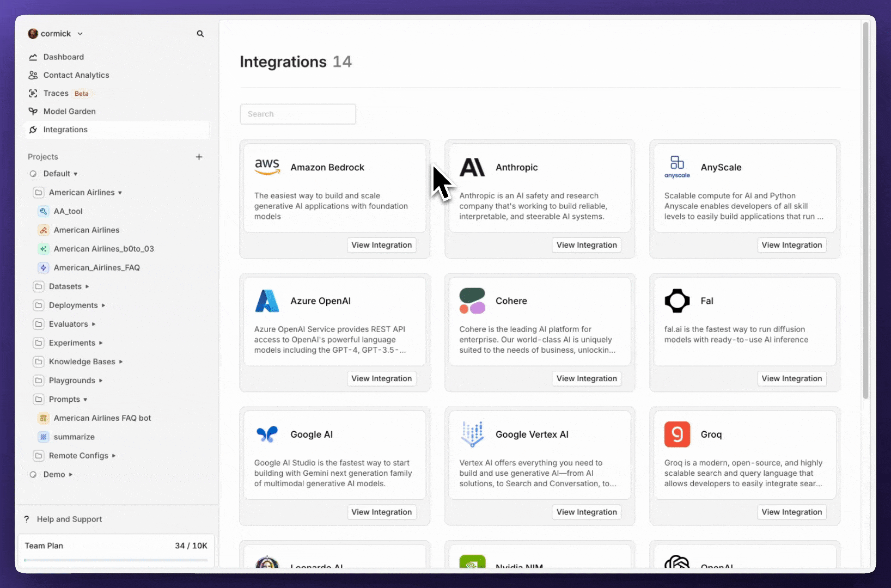
Task: Click the Amazon Bedrock AWS logo
Action: (267, 167)
